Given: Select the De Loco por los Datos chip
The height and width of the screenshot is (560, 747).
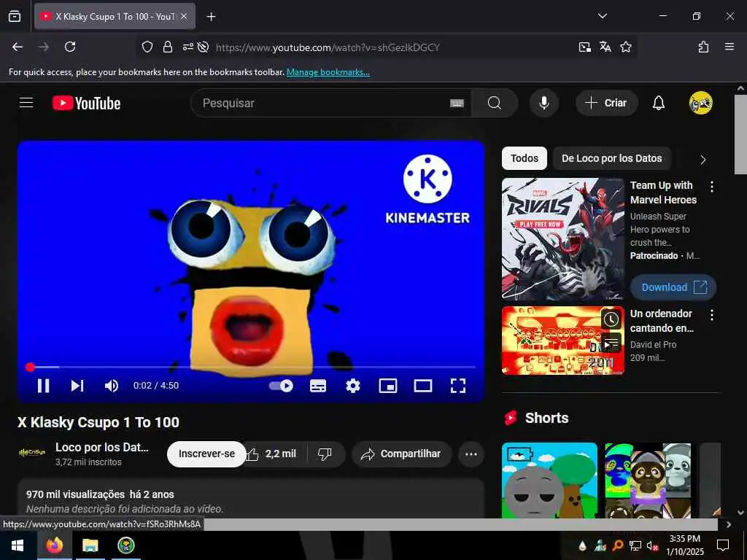Looking at the screenshot, I should point(612,158).
